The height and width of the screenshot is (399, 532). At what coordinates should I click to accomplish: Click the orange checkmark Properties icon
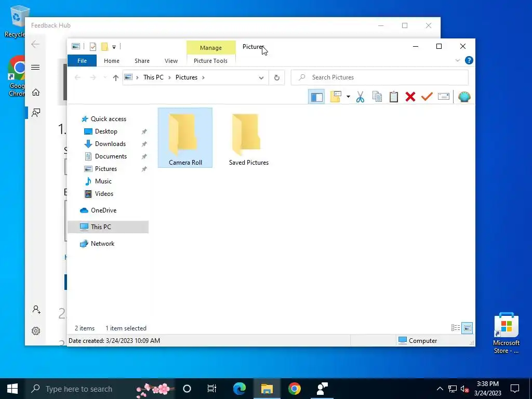point(427,97)
